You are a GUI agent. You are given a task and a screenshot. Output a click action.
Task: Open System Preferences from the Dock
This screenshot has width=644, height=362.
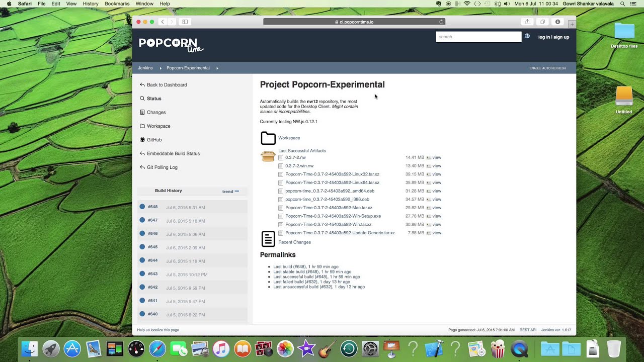(370, 348)
